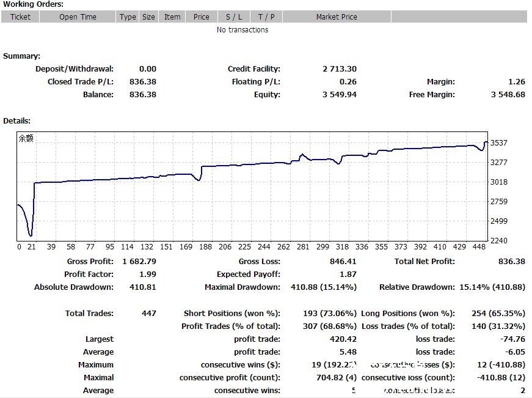This screenshot has height=398, width=532.
Task: Click the 225 mark on chart axis
Action: pos(244,247)
